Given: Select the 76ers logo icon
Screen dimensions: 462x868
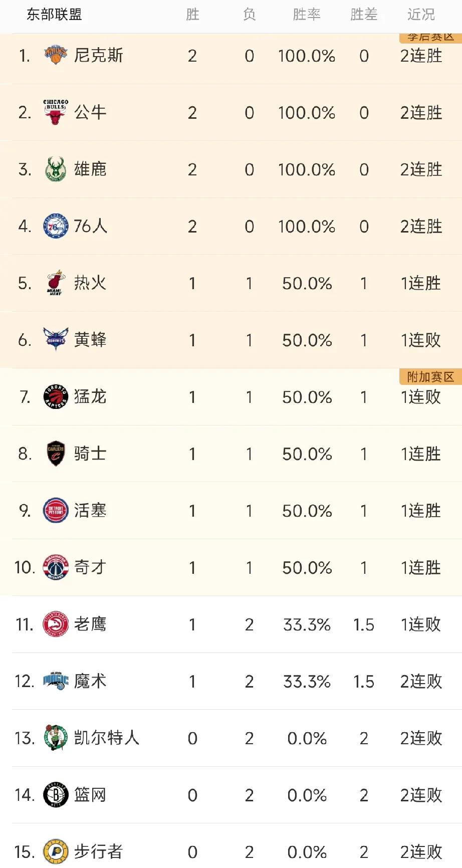Looking at the screenshot, I should click(x=56, y=226).
